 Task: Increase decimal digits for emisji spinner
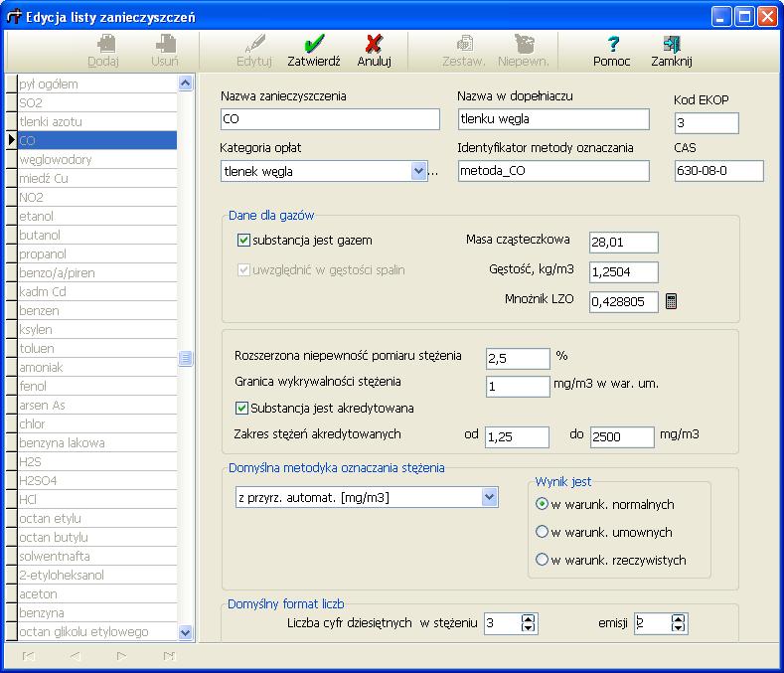pos(678,619)
